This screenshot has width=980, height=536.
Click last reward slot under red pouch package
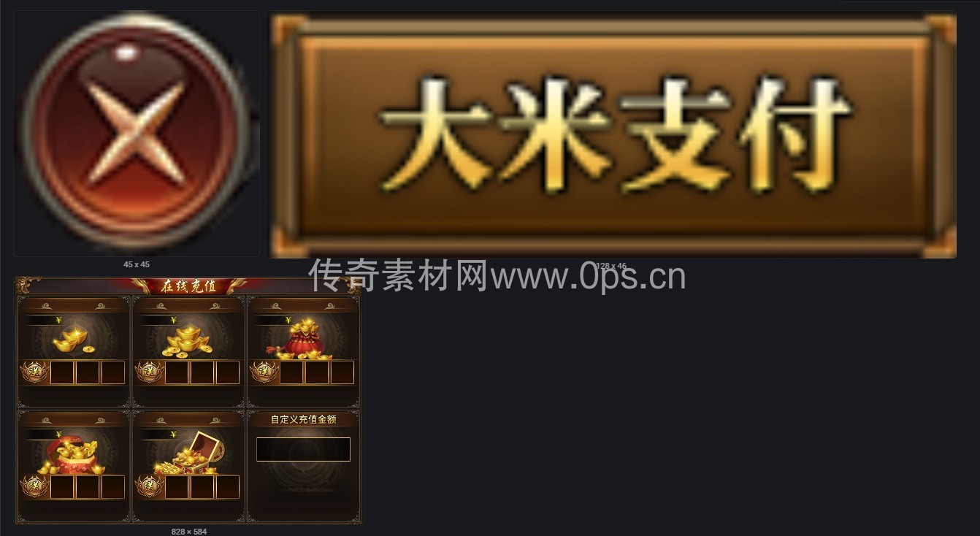[342, 372]
